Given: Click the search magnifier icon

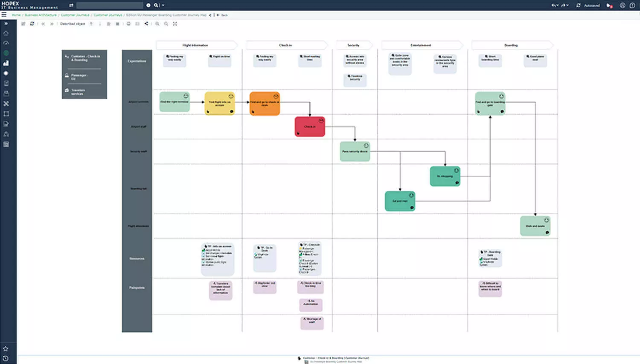Looking at the screenshot, I should [x=156, y=5].
